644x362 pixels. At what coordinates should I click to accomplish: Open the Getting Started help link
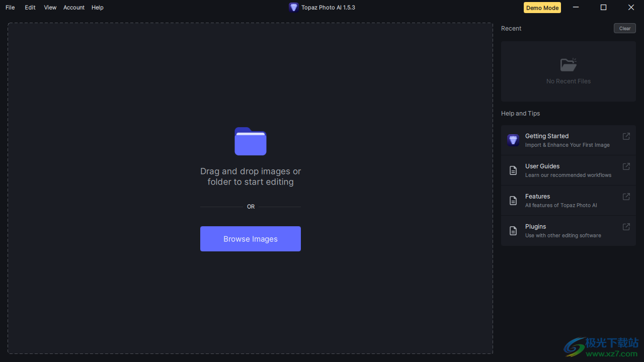[x=569, y=140]
